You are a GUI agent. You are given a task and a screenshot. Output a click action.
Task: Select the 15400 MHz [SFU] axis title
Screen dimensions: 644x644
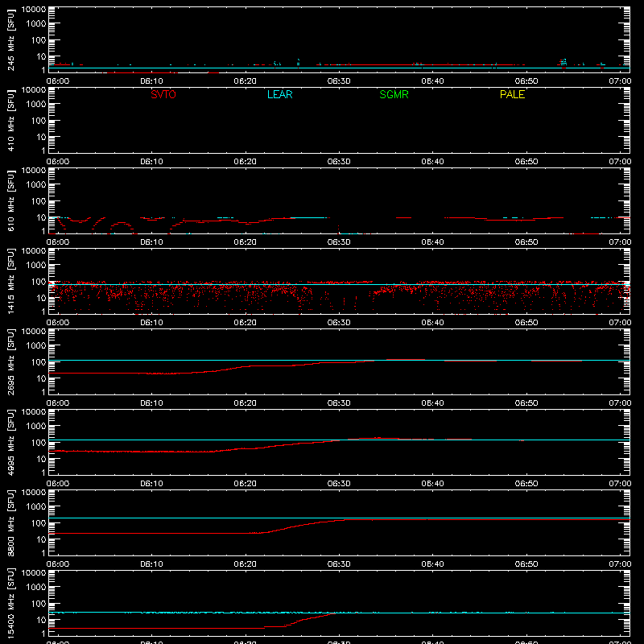[x=11, y=603]
